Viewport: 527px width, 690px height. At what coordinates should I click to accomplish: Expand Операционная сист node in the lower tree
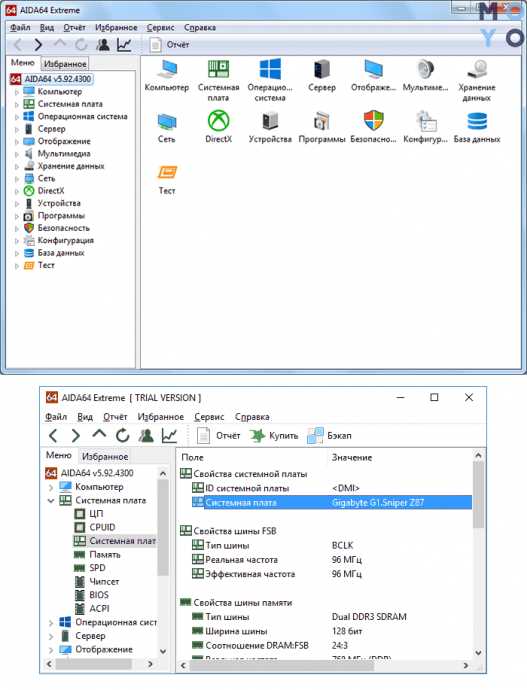(51, 623)
